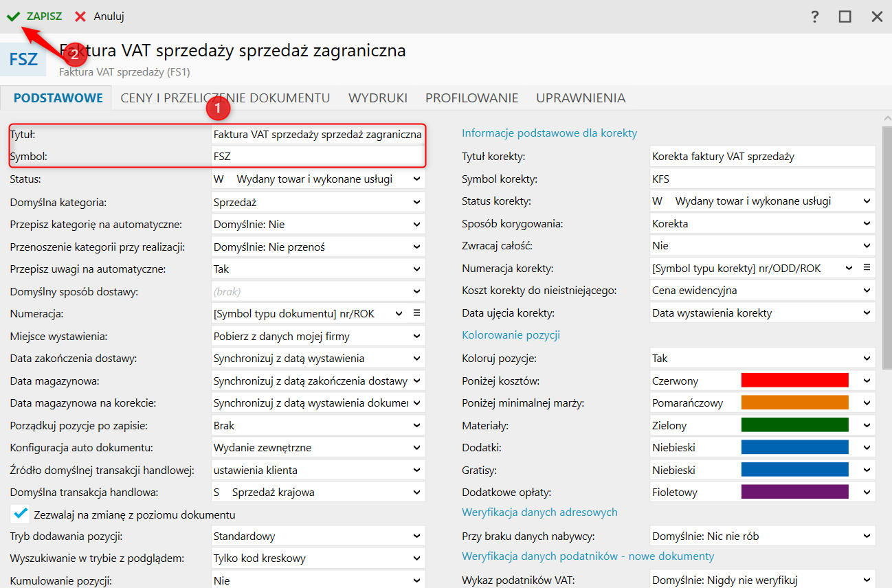Toggle 'Zezwalaj na zmianę z poziomu dokumentu'
The height and width of the screenshot is (588, 892).
click(x=21, y=514)
